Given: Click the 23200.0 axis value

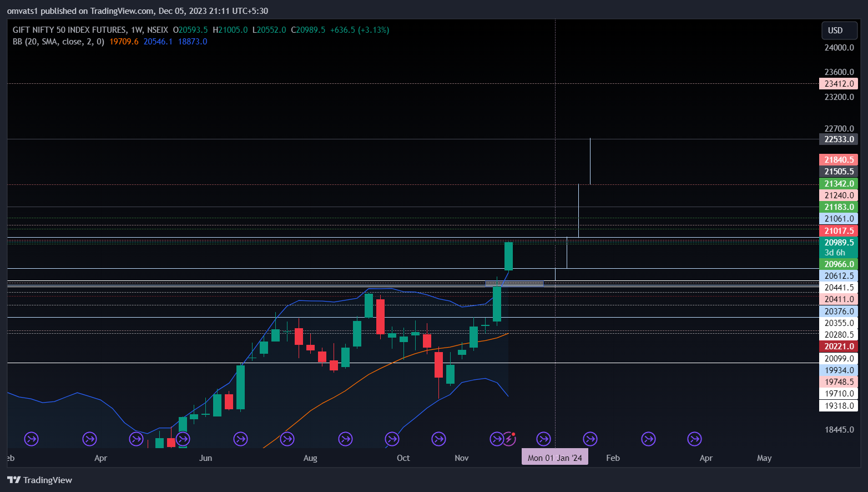Looking at the screenshot, I should click(x=839, y=97).
